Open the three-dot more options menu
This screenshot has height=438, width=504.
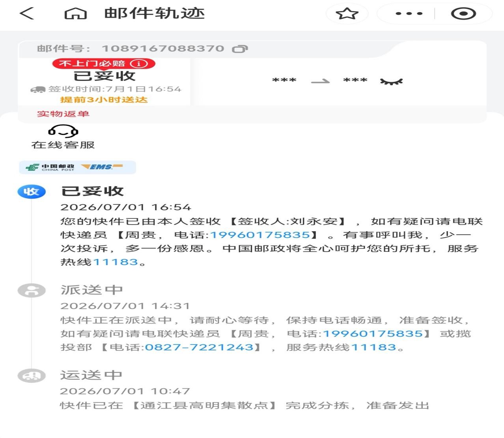point(409,14)
